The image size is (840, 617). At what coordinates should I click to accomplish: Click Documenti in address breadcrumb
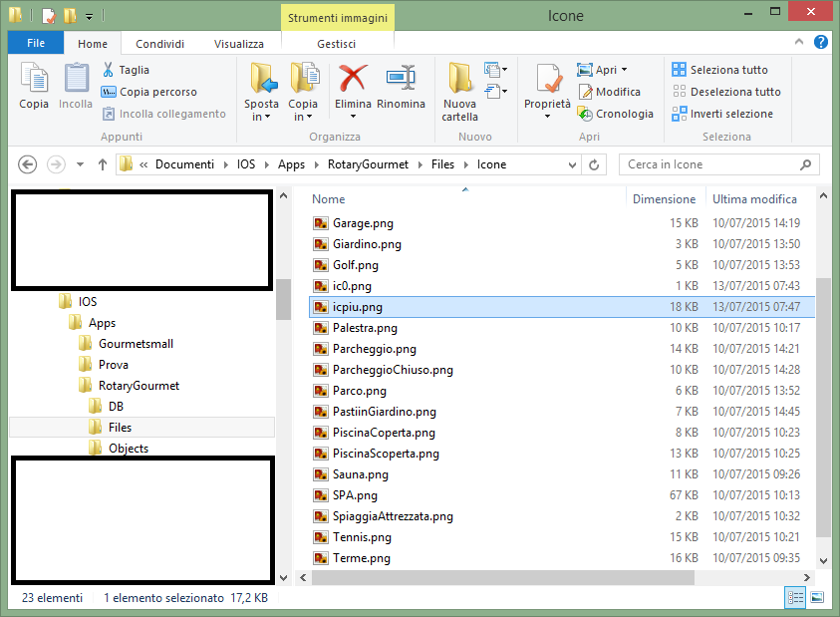[184, 164]
